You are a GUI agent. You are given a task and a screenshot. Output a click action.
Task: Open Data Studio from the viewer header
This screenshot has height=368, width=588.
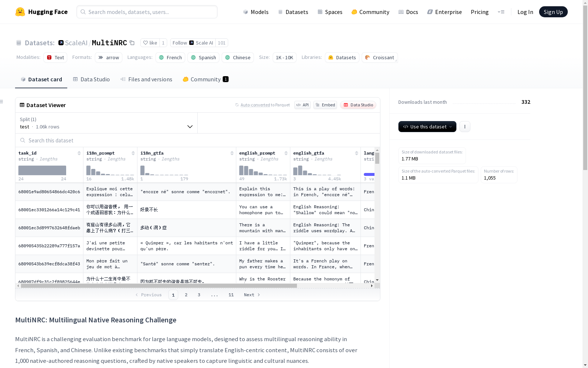click(358, 105)
